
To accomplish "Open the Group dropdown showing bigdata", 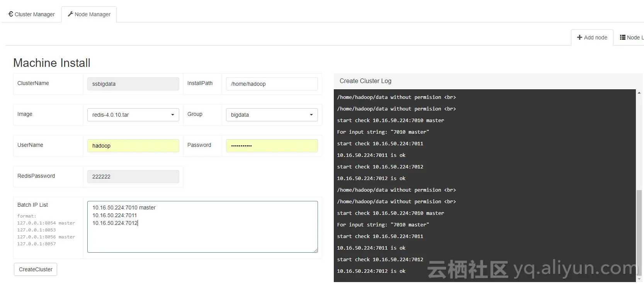I will [272, 115].
